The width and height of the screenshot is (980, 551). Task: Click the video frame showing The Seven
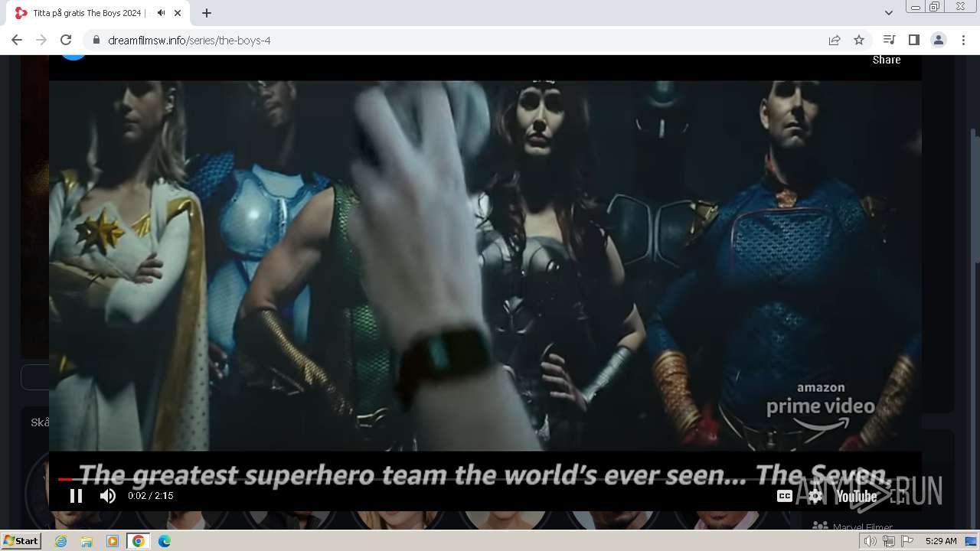[485, 266]
